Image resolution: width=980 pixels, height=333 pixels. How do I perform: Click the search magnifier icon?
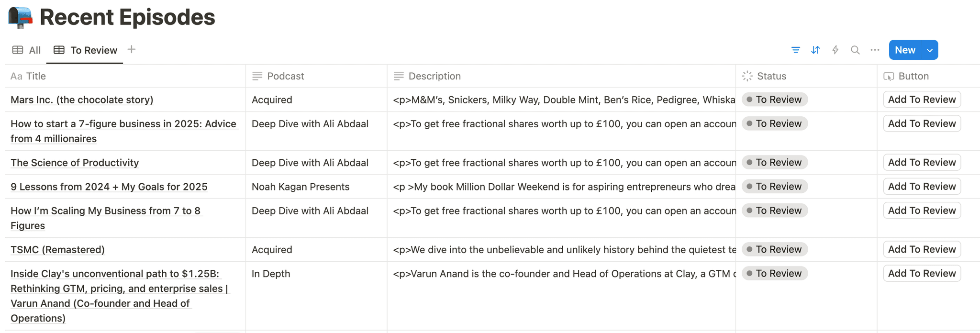[x=855, y=50]
